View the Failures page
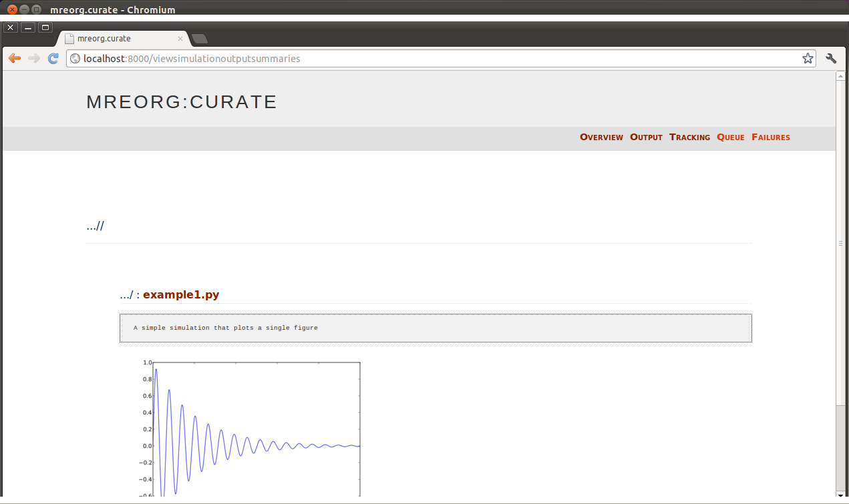The width and height of the screenshot is (849, 504). click(x=771, y=137)
